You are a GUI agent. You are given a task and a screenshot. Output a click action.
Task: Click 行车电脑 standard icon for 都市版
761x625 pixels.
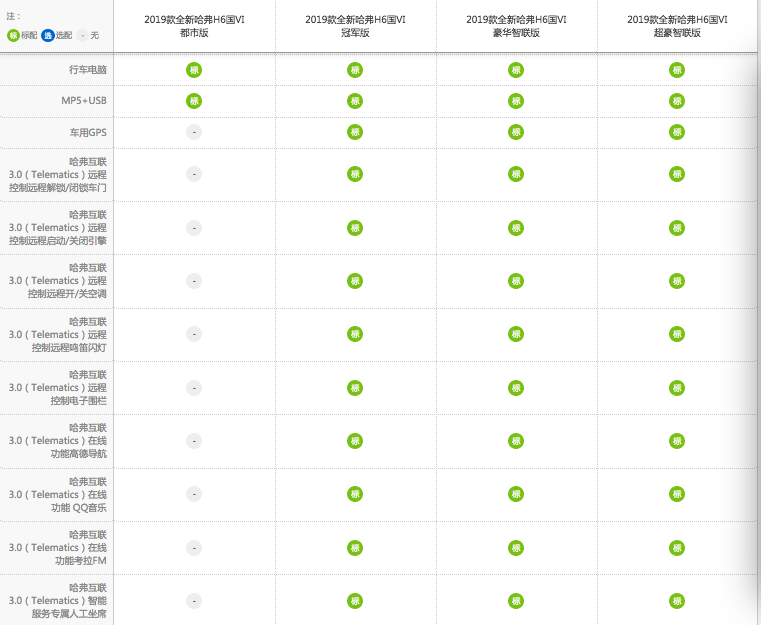tap(194, 70)
